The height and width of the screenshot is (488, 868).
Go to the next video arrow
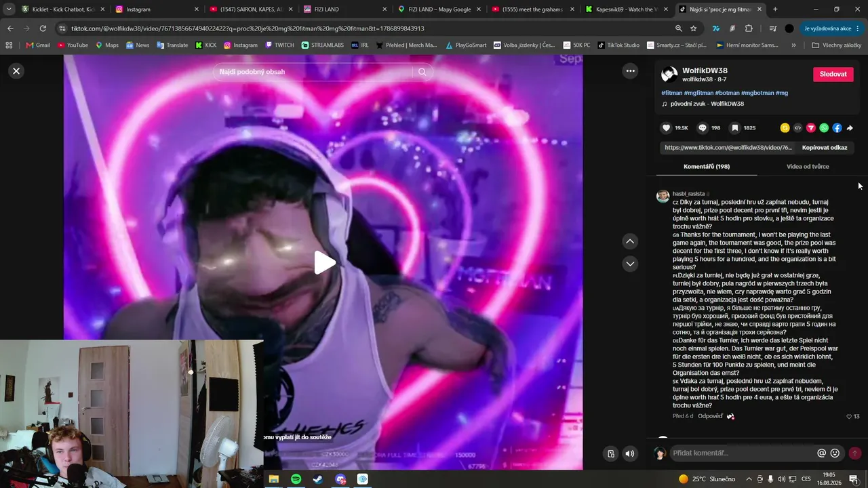630,264
